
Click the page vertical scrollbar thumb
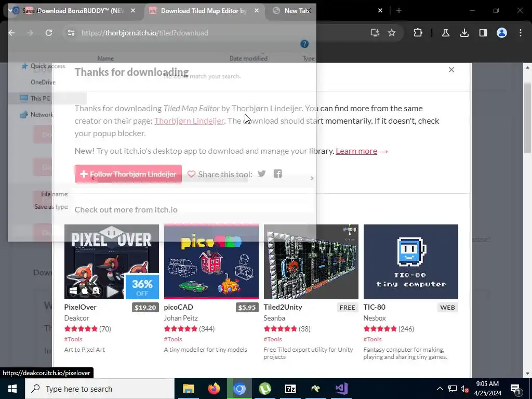(x=527, y=118)
